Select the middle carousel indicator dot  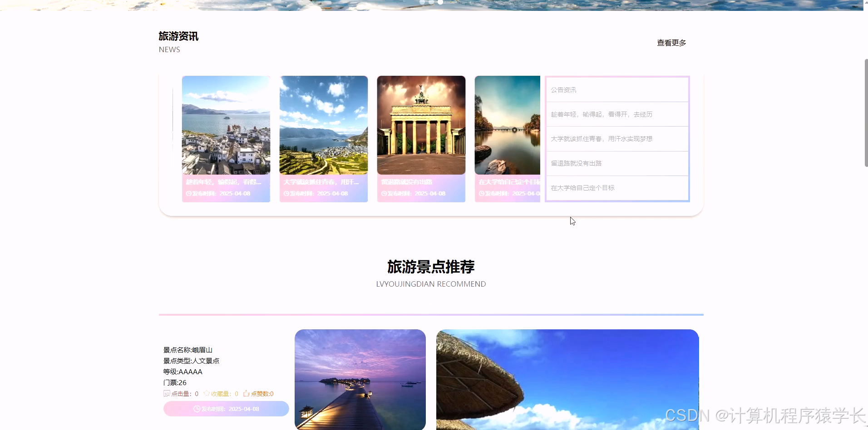[432, 2]
